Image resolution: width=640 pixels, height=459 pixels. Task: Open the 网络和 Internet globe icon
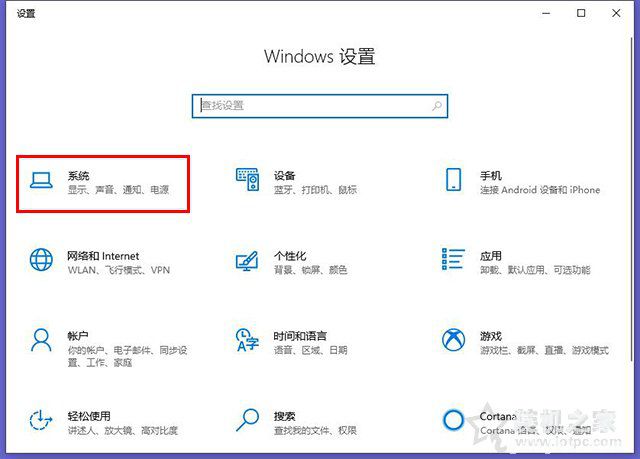point(41,259)
